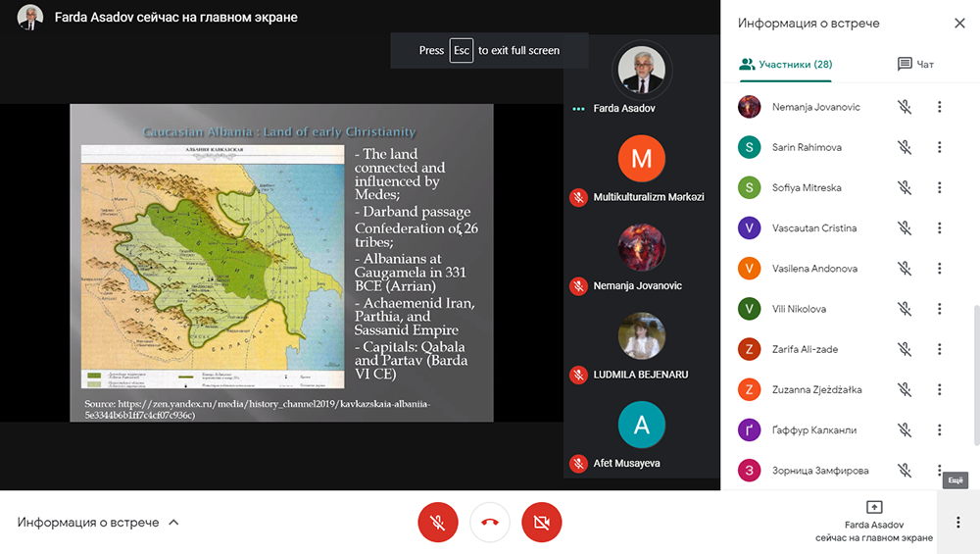The height and width of the screenshot is (554, 980).
Task: Click muted mic icon beside Vascautan Cristina
Action: click(x=905, y=228)
